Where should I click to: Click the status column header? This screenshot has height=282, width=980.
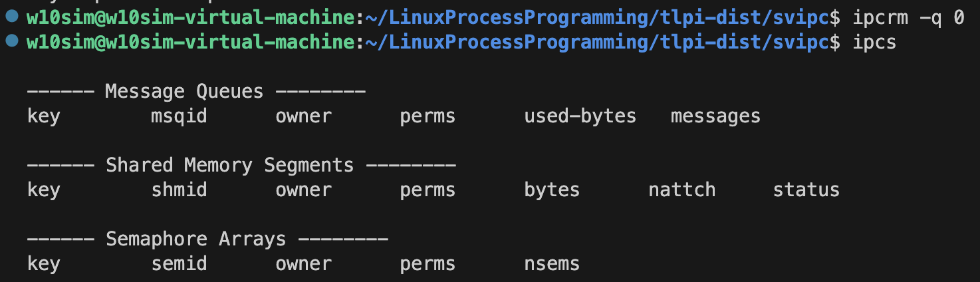[x=806, y=190]
